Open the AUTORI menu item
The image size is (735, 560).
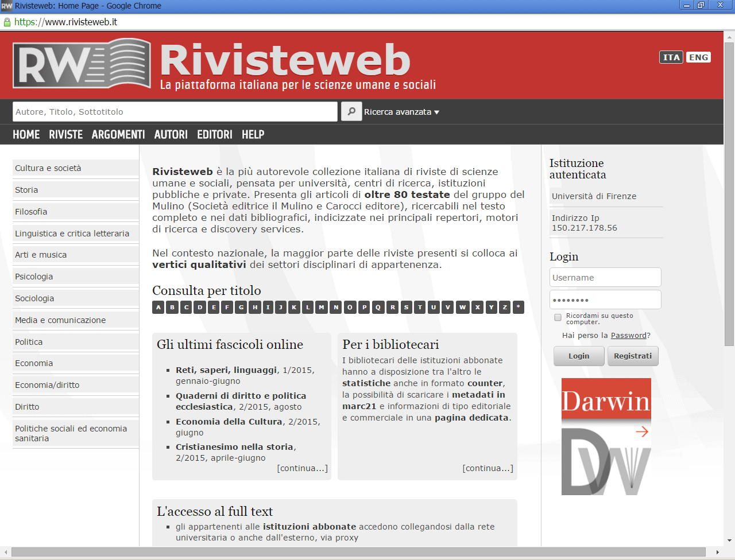pos(171,134)
